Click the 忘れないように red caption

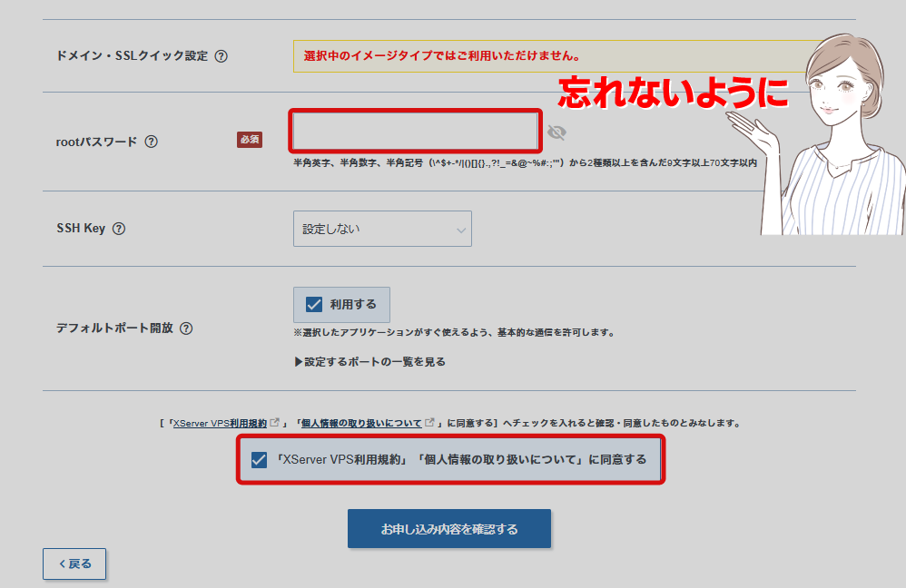pyautogui.click(x=672, y=93)
